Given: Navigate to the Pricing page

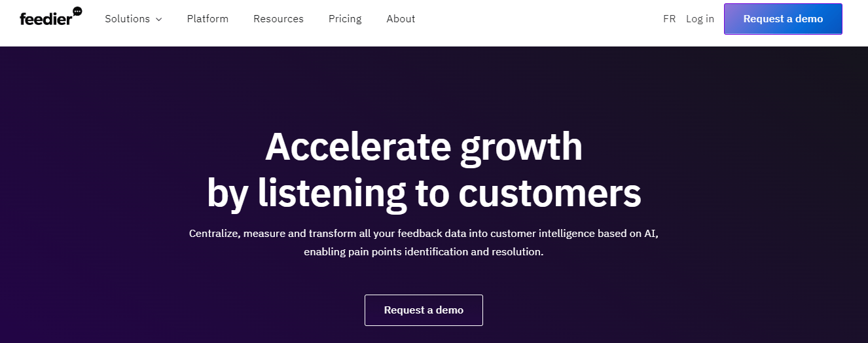Looking at the screenshot, I should 345,19.
